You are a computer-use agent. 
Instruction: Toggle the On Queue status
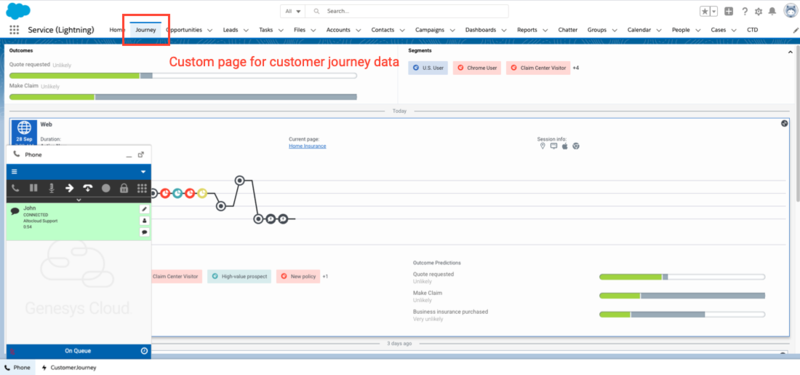pyautogui.click(x=79, y=351)
